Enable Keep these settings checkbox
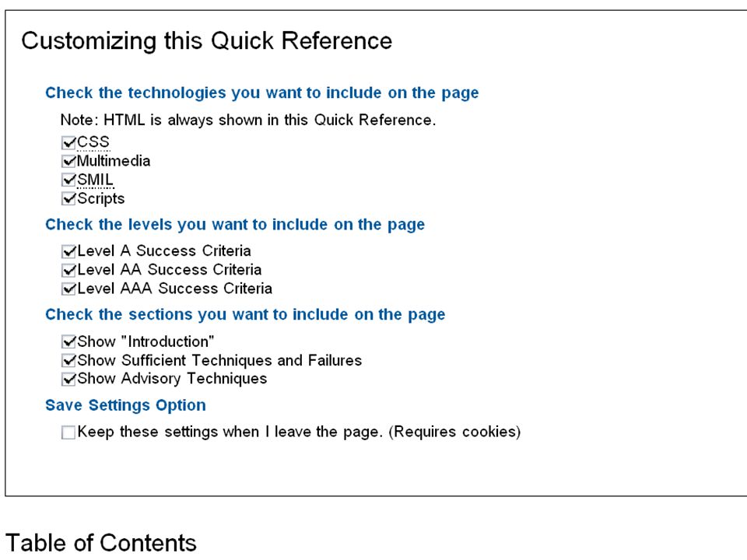 (x=68, y=432)
